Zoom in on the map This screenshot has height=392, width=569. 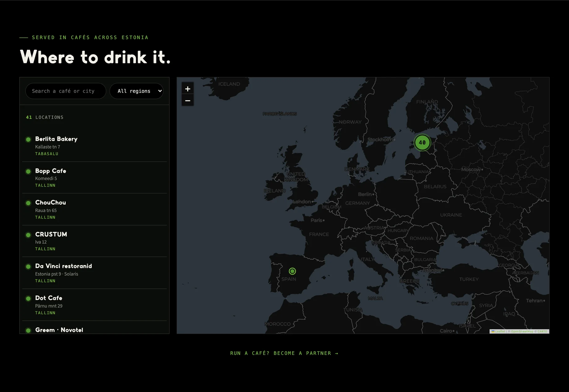tap(187, 89)
